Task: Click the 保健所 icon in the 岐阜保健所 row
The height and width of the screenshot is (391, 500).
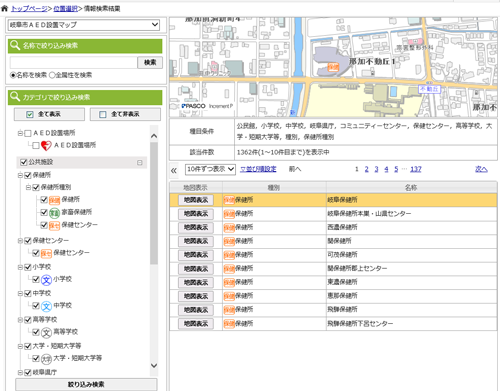Action: [x=229, y=200]
